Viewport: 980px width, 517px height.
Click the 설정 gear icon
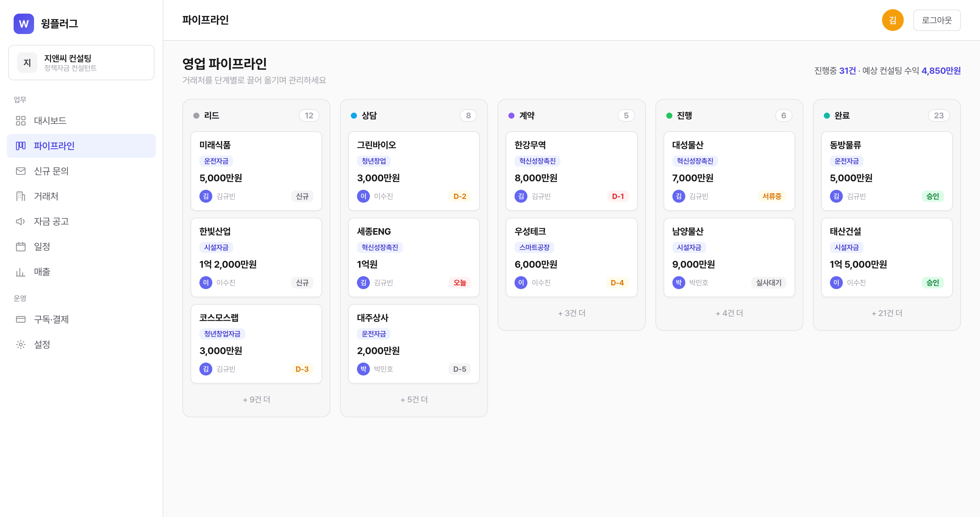tap(20, 345)
